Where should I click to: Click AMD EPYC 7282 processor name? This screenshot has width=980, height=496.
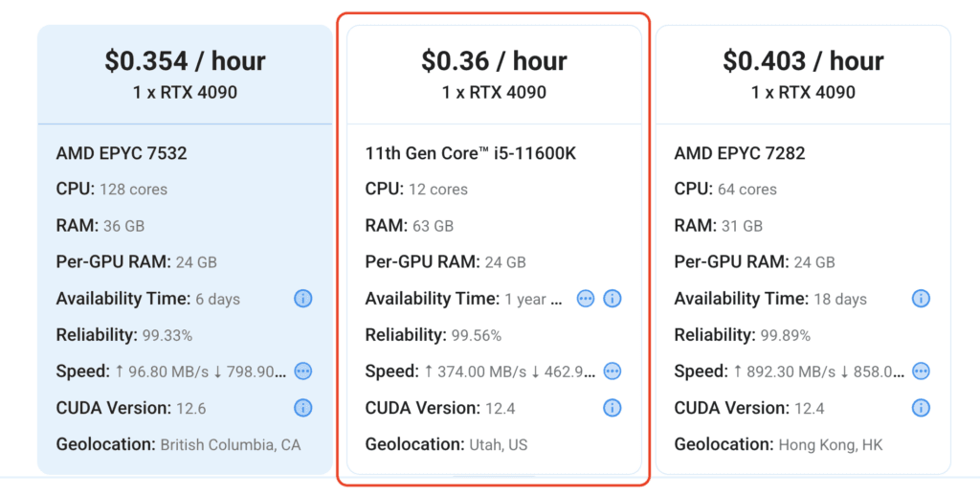tap(740, 153)
